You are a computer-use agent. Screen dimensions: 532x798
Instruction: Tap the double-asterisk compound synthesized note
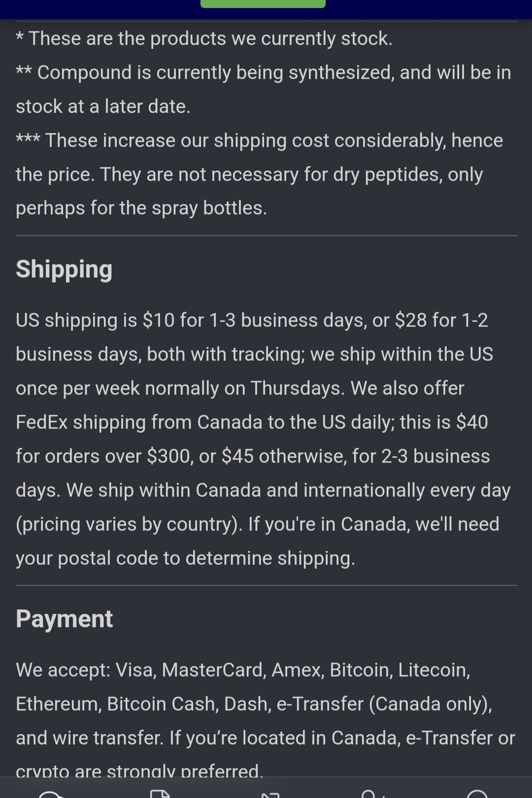click(264, 89)
